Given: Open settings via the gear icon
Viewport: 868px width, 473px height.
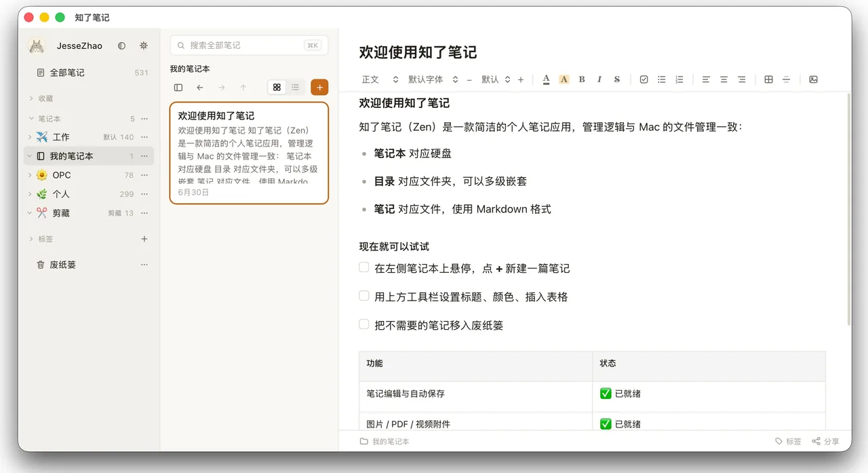Looking at the screenshot, I should click(x=144, y=45).
